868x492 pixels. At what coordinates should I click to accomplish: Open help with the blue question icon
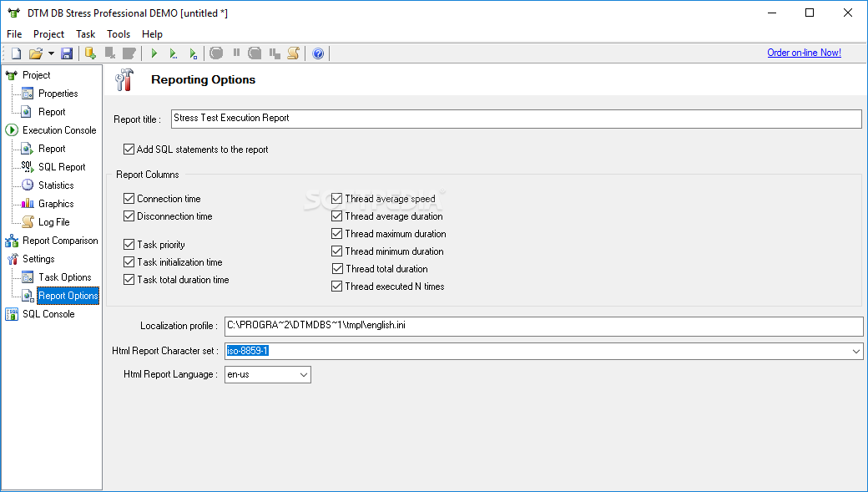click(318, 53)
